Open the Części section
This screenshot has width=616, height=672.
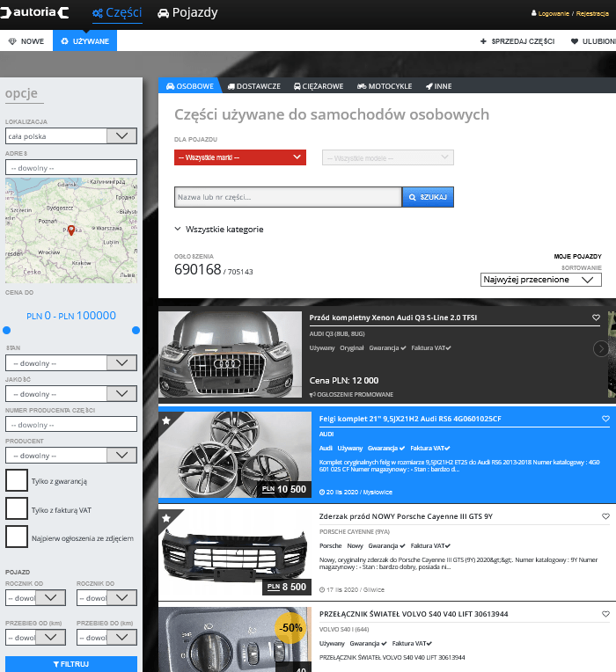(x=117, y=13)
